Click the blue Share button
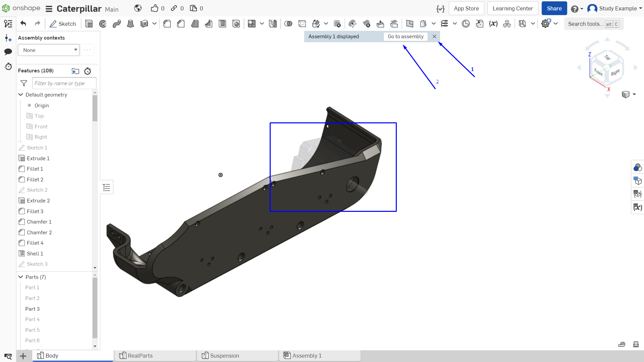Viewport: 644px width, 362px height. click(x=554, y=8)
